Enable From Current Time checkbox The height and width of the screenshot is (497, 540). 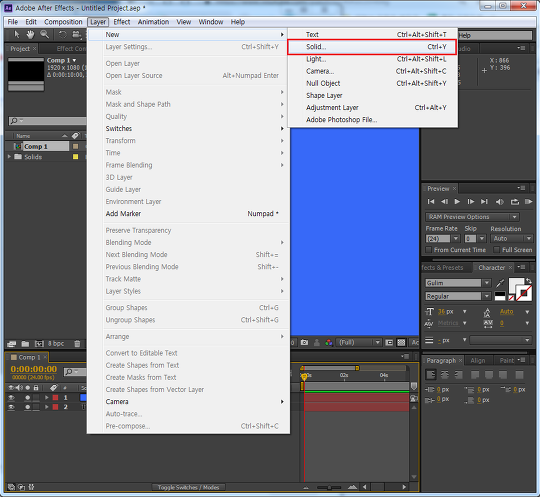pos(428,250)
